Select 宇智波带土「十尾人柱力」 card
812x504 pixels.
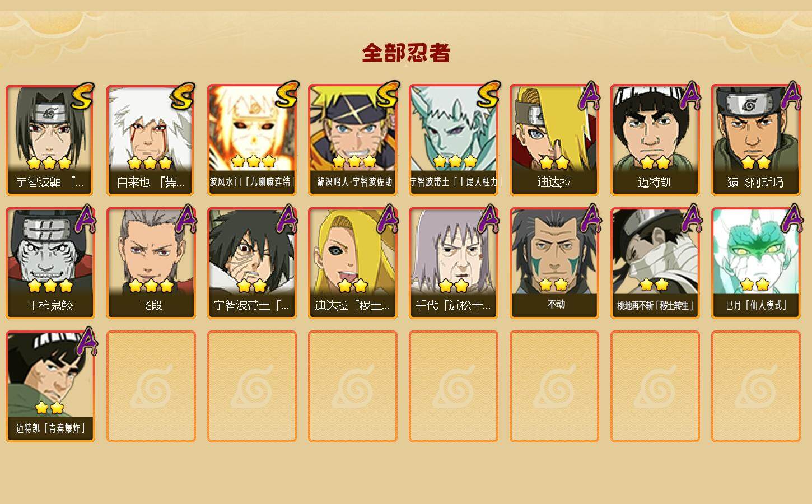pos(454,140)
